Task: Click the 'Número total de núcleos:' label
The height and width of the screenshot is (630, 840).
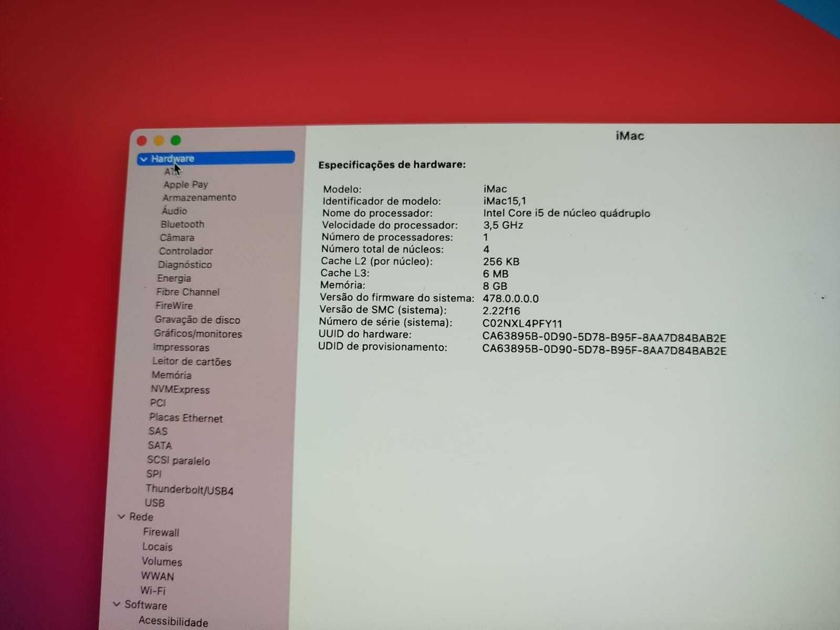Action: point(382,249)
